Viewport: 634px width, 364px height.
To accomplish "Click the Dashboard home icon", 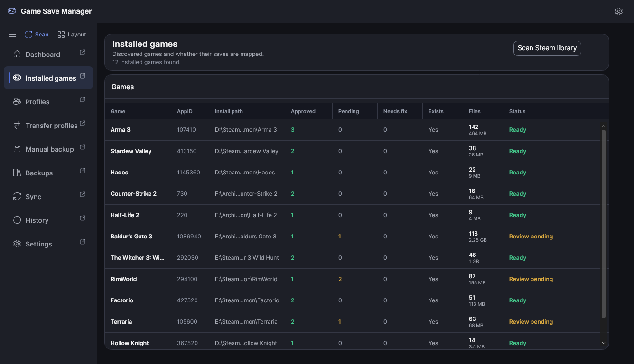I will coord(17,54).
